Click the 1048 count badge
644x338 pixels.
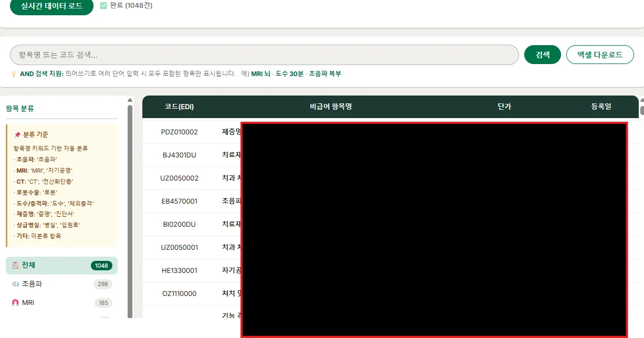click(101, 266)
